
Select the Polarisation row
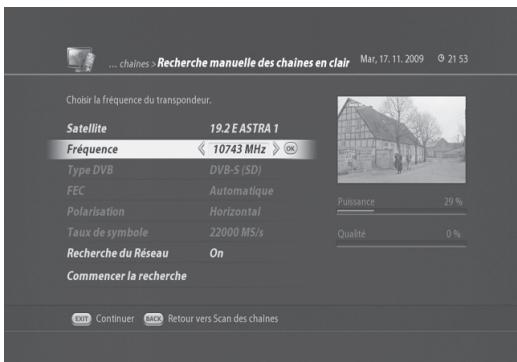tap(182, 211)
